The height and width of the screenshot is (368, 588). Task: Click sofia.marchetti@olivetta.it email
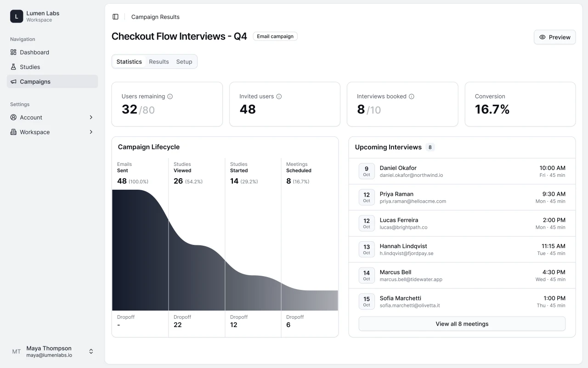coord(410,306)
